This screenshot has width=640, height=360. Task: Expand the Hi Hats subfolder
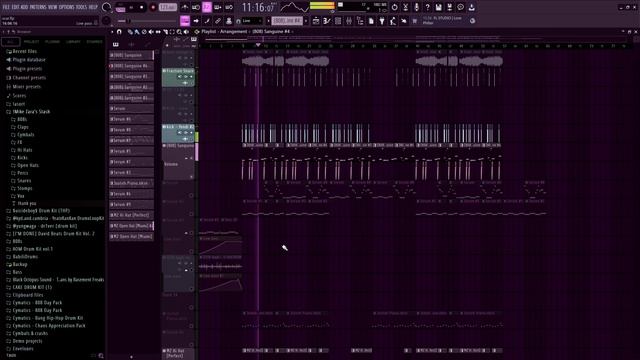[24, 150]
